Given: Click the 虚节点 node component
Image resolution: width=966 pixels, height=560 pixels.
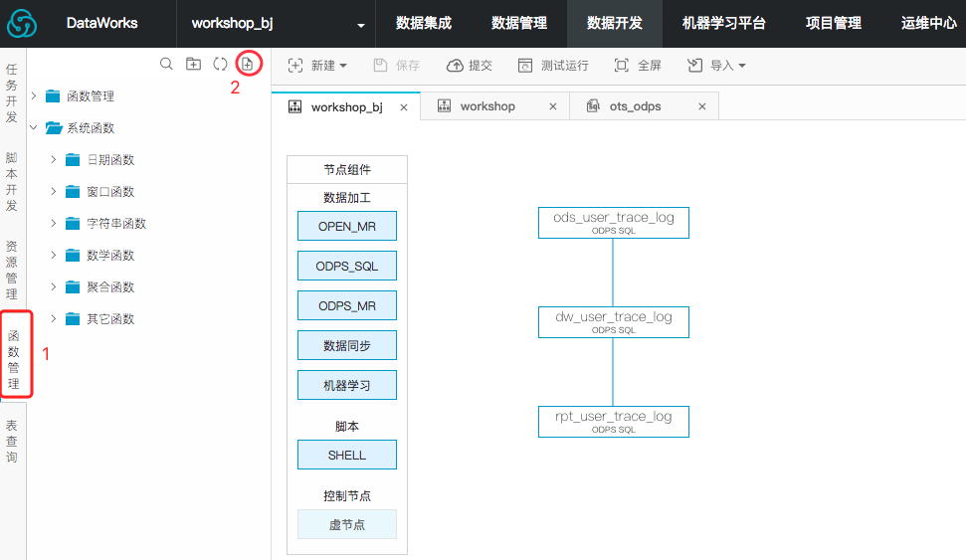Looking at the screenshot, I should point(347,524).
